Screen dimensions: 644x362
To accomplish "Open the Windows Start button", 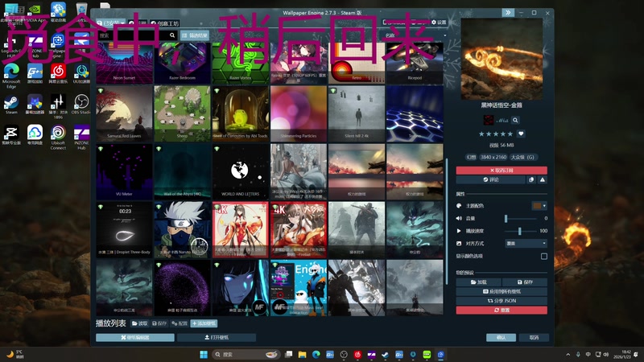I will [204, 354].
